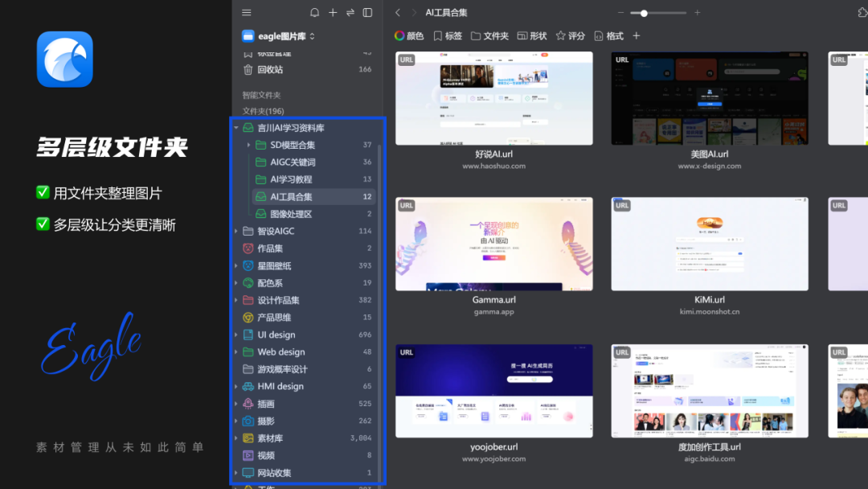This screenshot has width=868, height=489.
Task: Open the notifications bell
Action: 314,13
